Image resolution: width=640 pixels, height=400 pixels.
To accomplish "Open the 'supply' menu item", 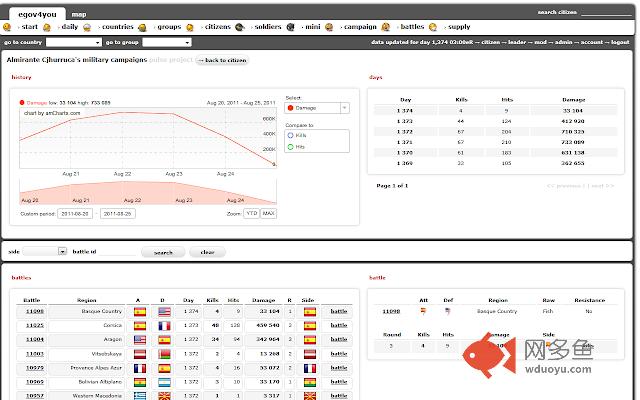I will pyautogui.click(x=459, y=27).
